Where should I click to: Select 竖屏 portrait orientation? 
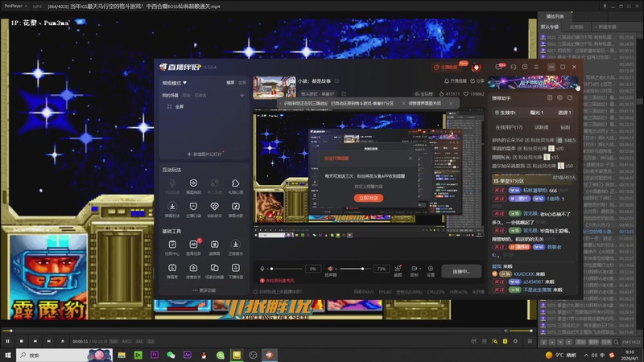(242, 83)
